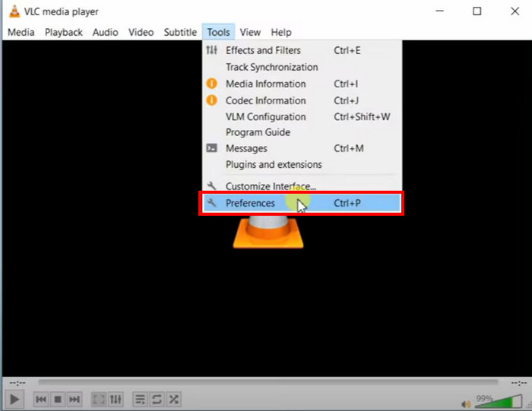The height and width of the screenshot is (411, 532).
Task: Toggle loop mode button
Action: [157, 400]
